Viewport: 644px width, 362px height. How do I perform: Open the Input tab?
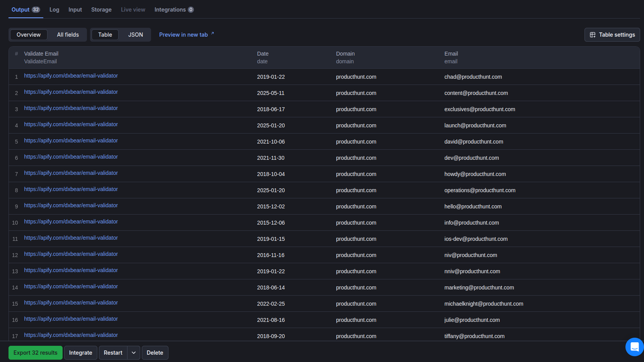tap(75, 10)
